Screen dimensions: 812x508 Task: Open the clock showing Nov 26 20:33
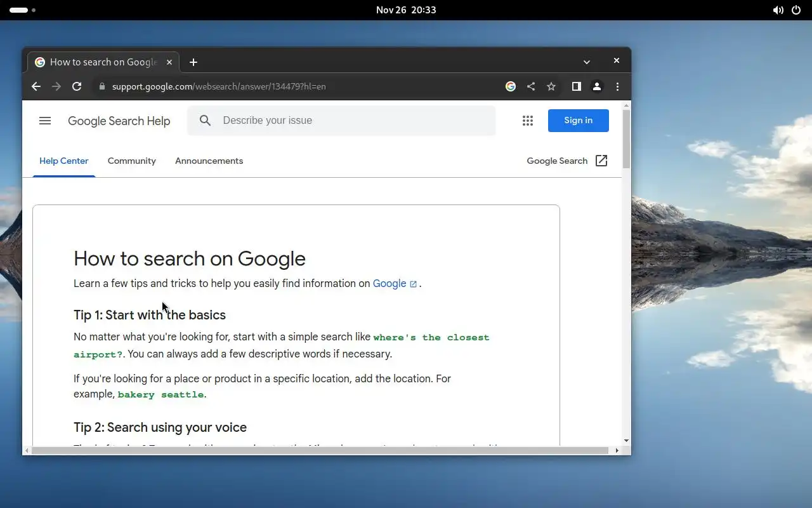point(406,10)
